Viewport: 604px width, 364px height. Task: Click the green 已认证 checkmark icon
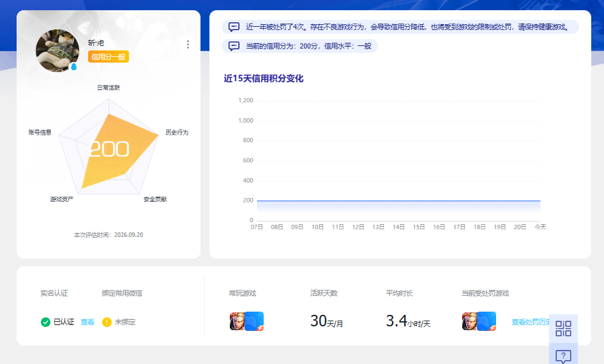pos(45,322)
